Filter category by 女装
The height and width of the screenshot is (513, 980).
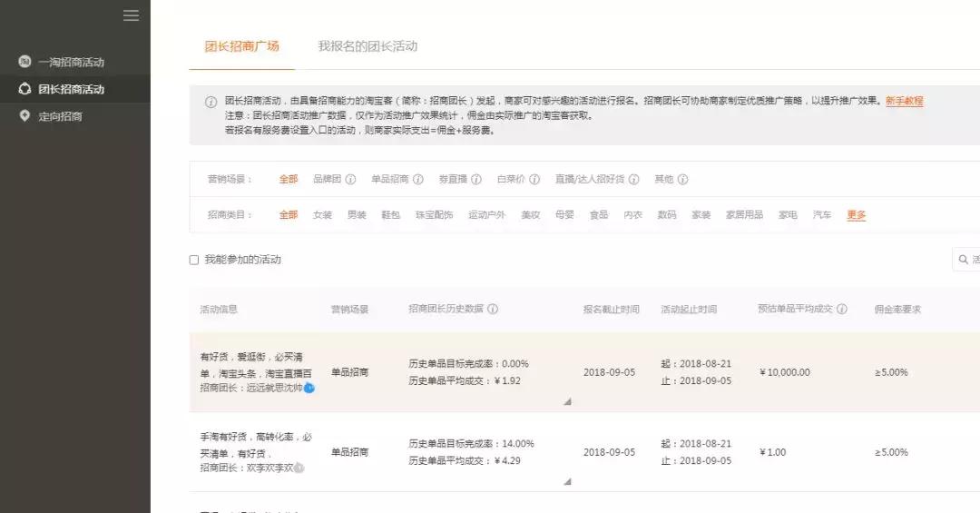(322, 215)
